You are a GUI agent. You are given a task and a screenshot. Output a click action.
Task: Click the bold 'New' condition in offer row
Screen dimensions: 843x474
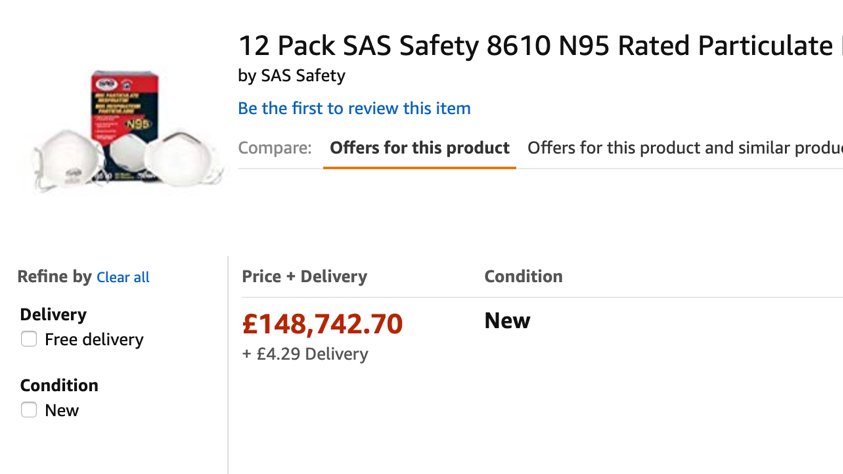coord(507,321)
